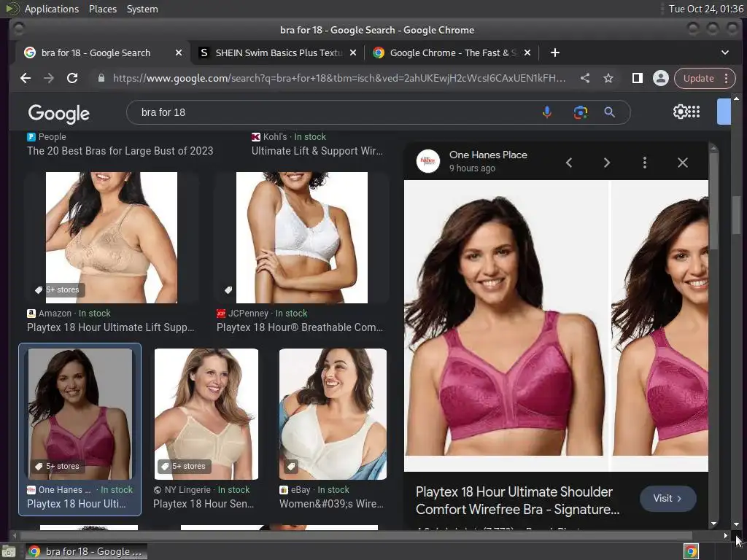Expand the tab search dropdown
The height and width of the screenshot is (560, 747).
(725, 52)
